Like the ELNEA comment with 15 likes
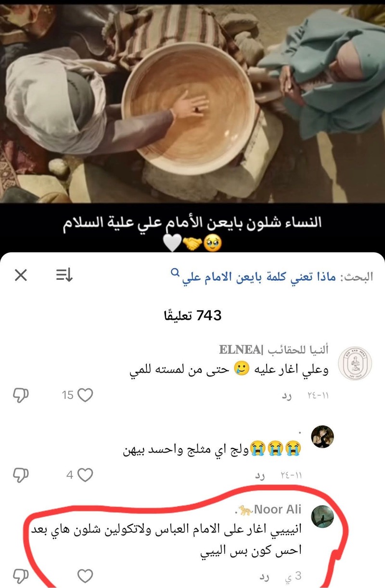Screen dimensions: 385x588 tap(85, 395)
